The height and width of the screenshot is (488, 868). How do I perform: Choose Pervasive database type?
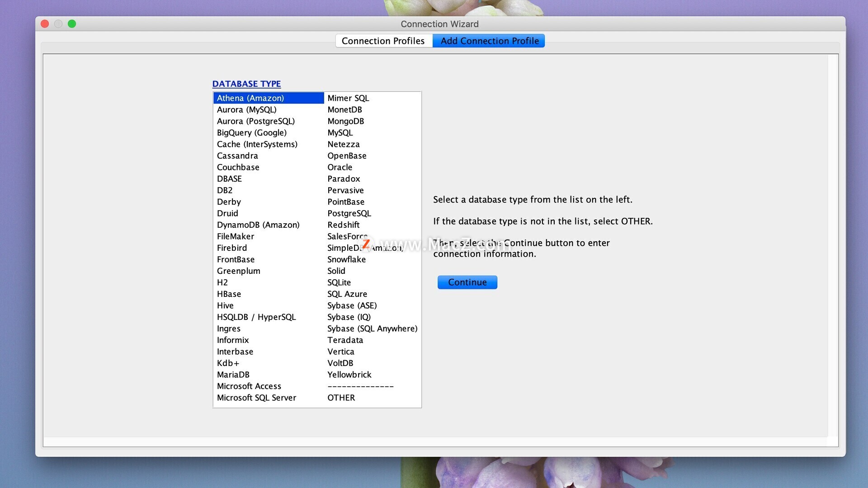373,190
